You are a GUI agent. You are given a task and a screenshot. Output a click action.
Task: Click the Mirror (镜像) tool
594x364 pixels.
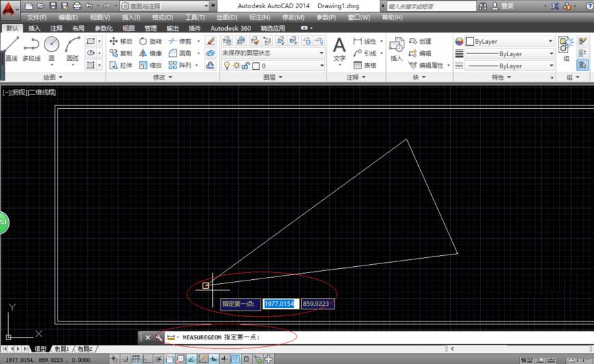[151, 53]
